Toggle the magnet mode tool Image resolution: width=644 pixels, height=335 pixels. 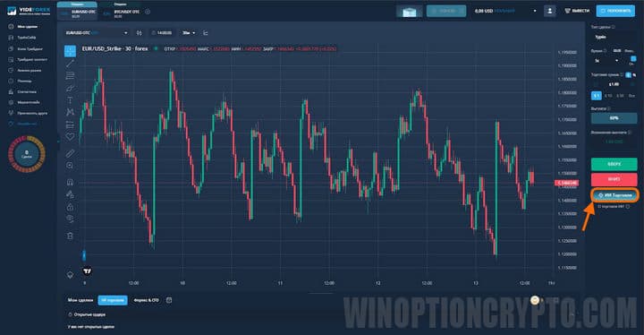coord(71,182)
